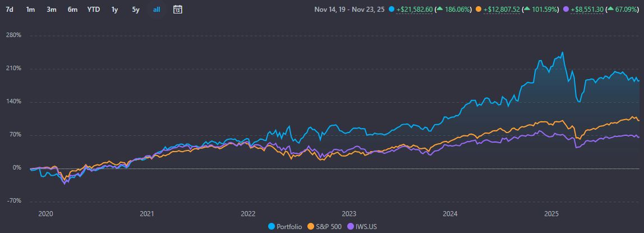
Task: Click the purple IWS.US dot in header stats
Action: 566,10
